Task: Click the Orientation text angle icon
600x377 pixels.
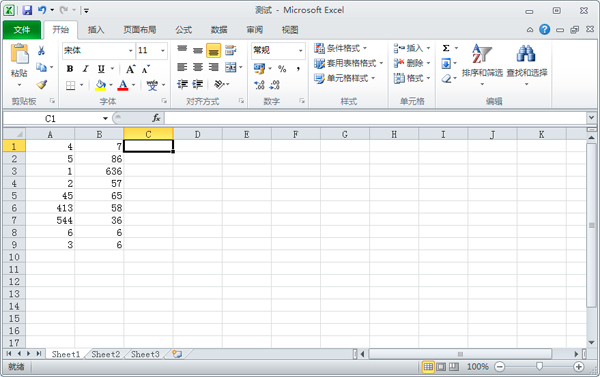Action: click(219, 85)
